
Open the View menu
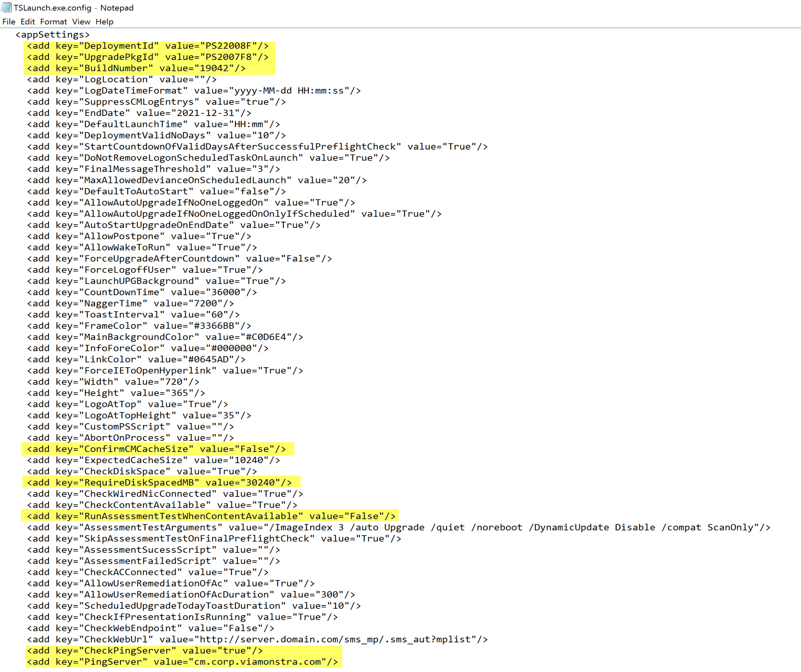81,22
